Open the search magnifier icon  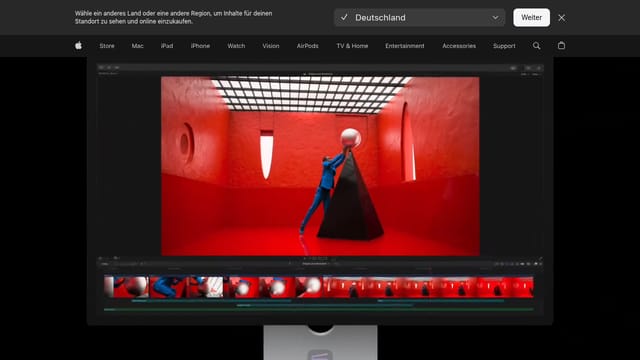[536, 46]
